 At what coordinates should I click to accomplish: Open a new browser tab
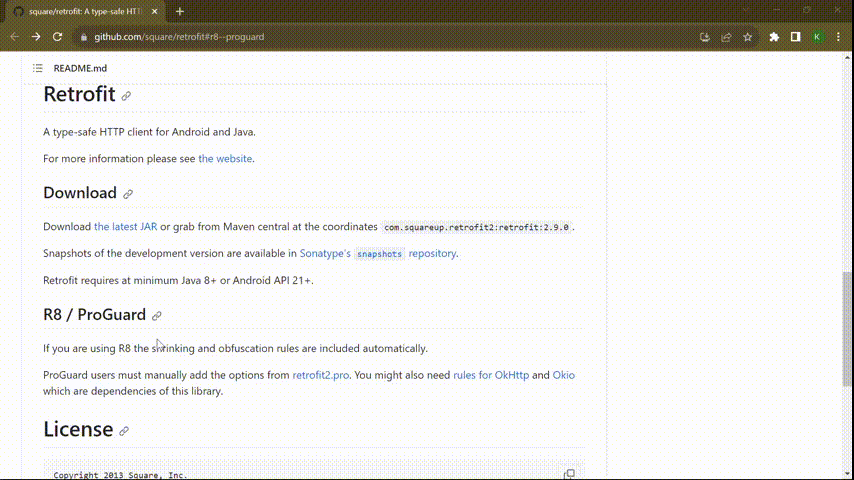coord(180,11)
